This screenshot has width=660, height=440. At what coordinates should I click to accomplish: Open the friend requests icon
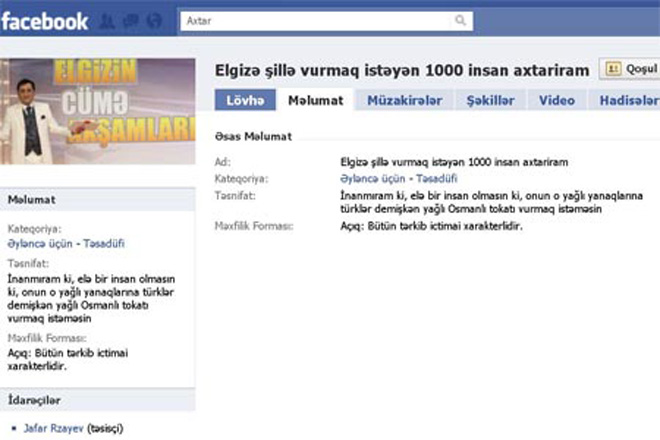click(107, 21)
